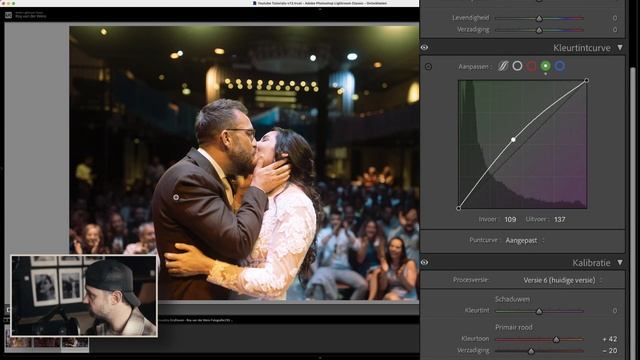Click the Schaduwen Kleurtint value 0
The image size is (640, 360).
tap(615, 311)
